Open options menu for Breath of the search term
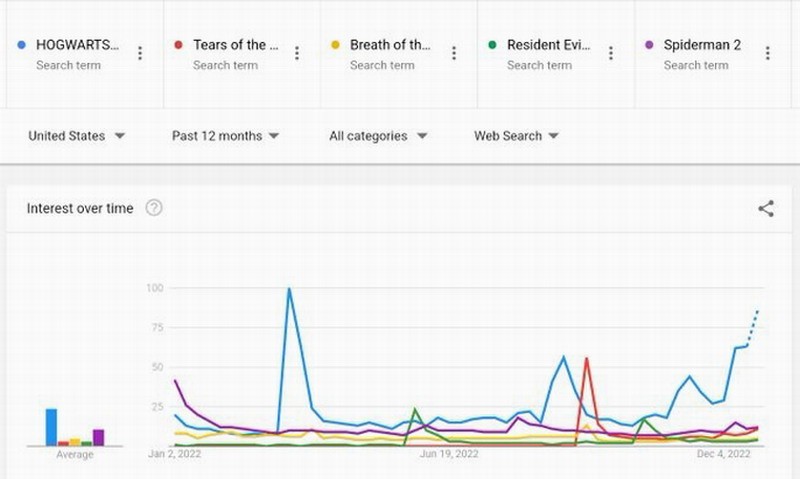800x479 pixels. [x=454, y=53]
